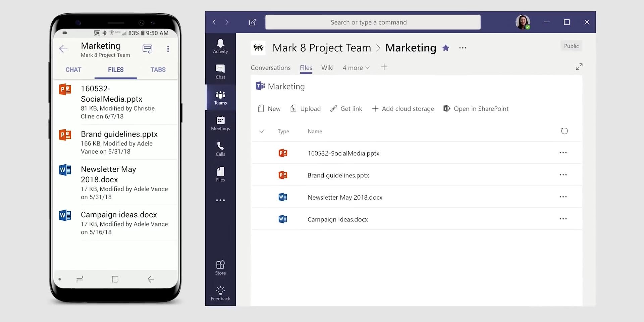The image size is (644, 322).
Task: Open the files in SharePoint
Action: [x=476, y=108]
